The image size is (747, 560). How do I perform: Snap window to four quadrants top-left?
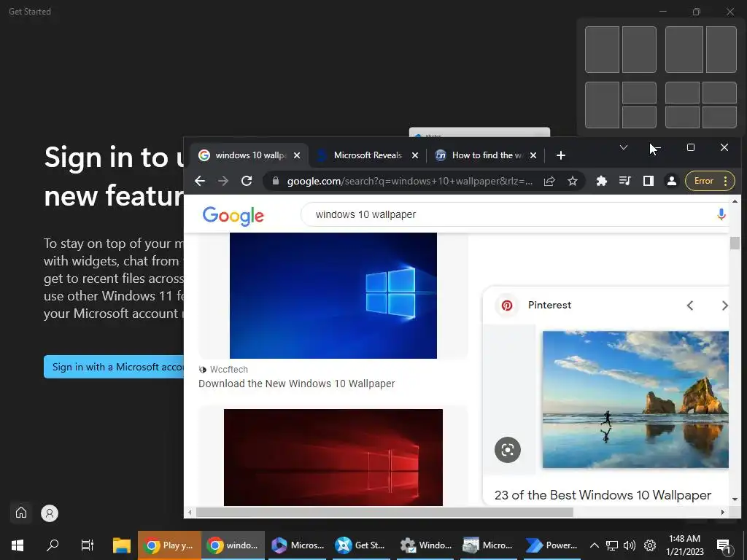[x=682, y=93]
